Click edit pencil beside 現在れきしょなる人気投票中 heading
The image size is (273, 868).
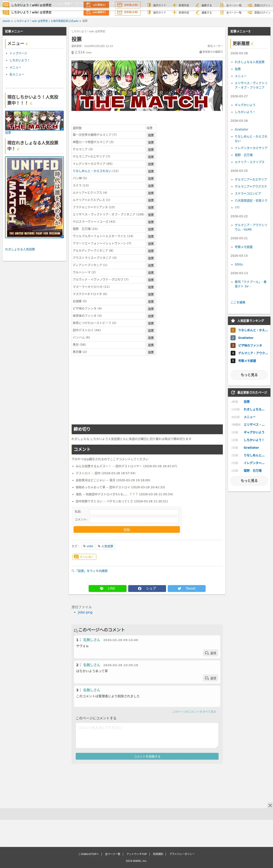pos(18,149)
